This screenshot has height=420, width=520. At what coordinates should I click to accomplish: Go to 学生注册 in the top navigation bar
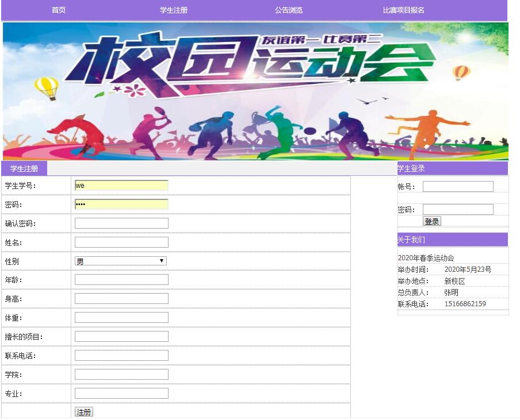[x=174, y=10]
